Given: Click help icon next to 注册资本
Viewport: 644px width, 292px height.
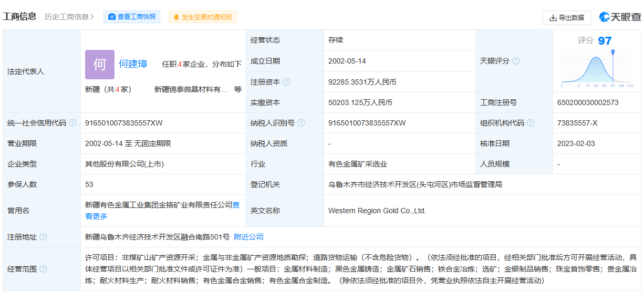Looking at the screenshot, I should [x=286, y=82].
